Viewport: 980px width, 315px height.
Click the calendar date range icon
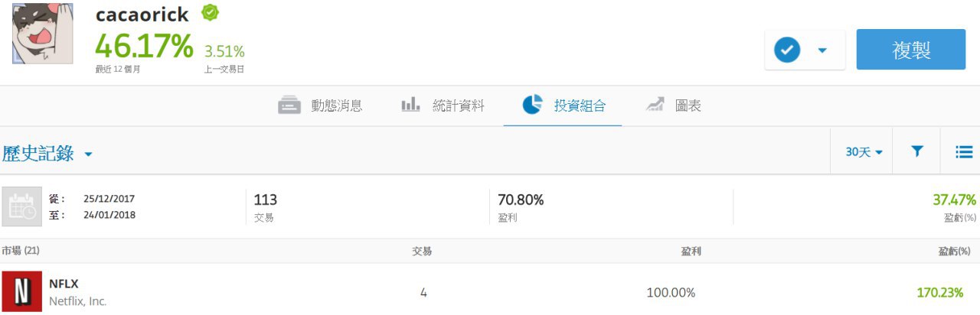[x=21, y=206]
